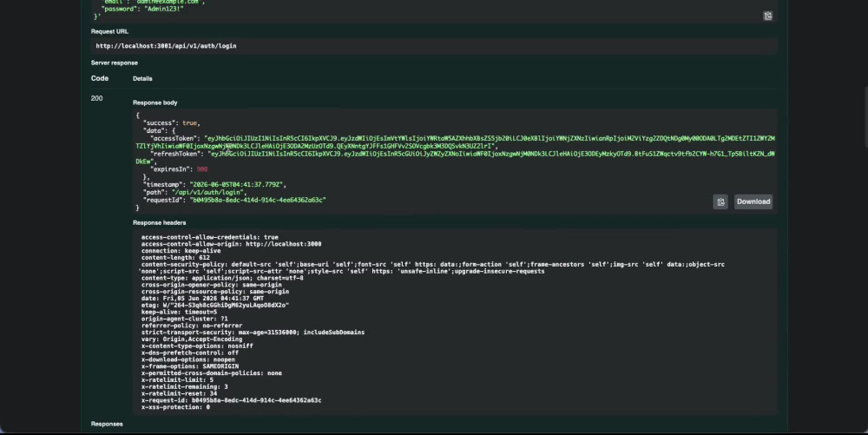Click the "path": "/api/v1/auth/login" line

pos(194,193)
